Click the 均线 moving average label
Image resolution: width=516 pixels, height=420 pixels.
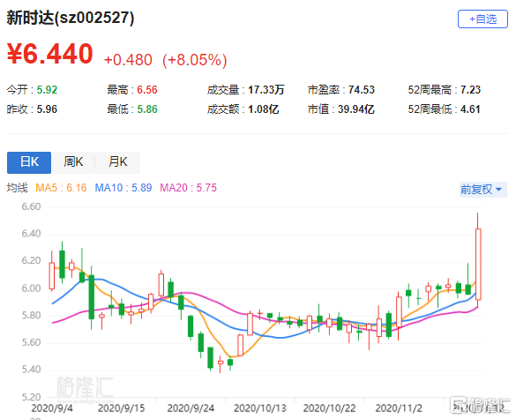click(17, 188)
